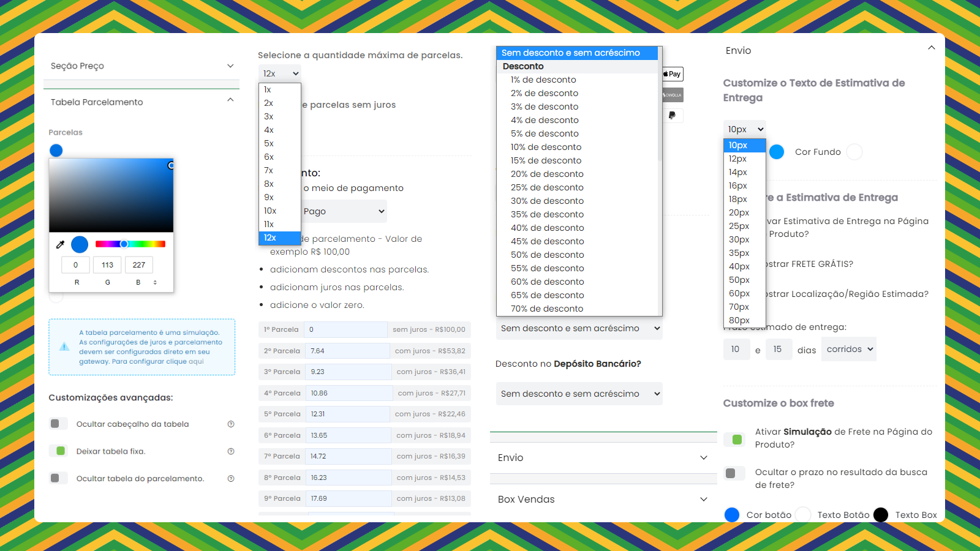
Task: Enable the Ocultar cabeçalho da tabela toggle
Action: pyautogui.click(x=58, y=423)
